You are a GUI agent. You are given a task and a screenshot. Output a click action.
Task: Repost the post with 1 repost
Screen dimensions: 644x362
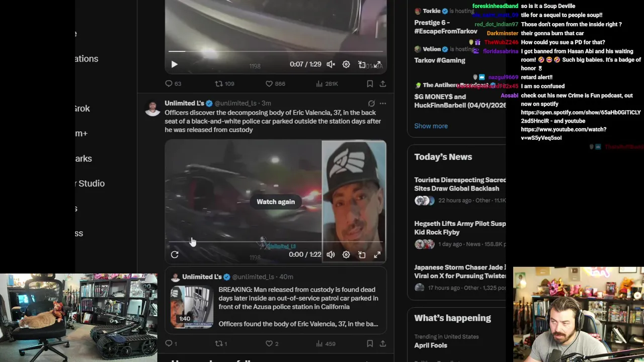tap(221, 344)
